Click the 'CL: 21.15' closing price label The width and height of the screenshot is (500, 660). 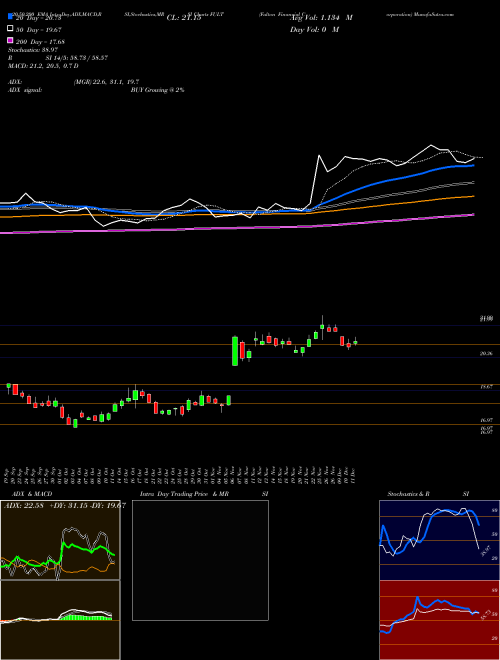tap(184, 18)
